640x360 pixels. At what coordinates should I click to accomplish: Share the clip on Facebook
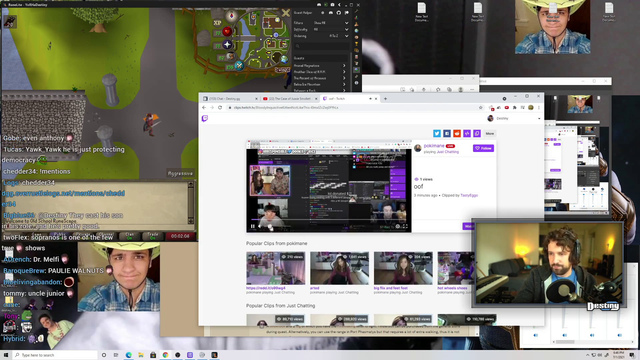(447, 133)
